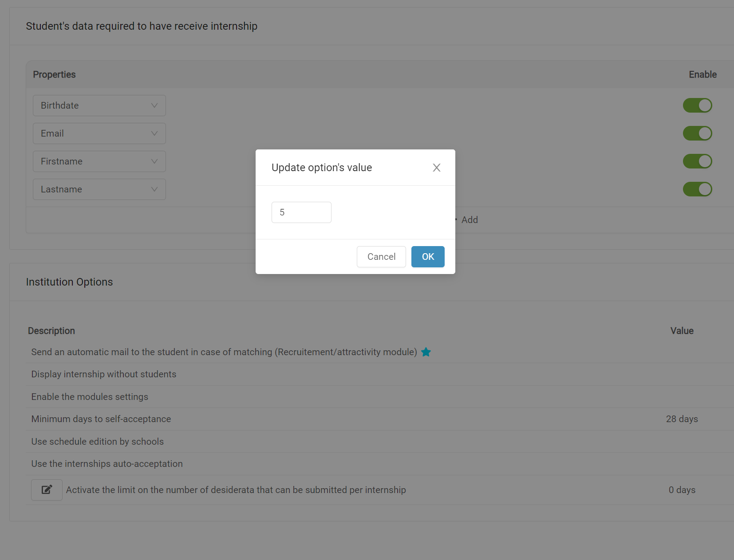Open the Birthdate property dropdown
734x560 pixels.
pyautogui.click(x=99, y=106)
